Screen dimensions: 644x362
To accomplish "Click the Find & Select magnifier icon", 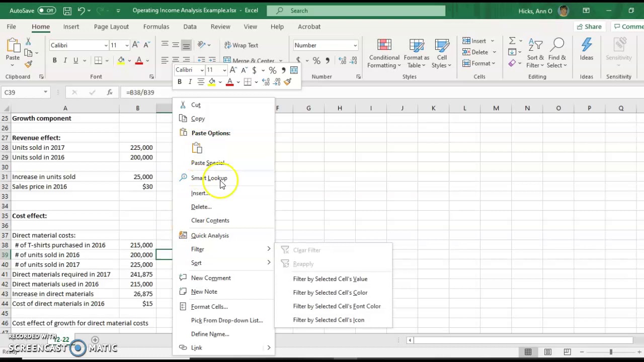I will (557, 45).
